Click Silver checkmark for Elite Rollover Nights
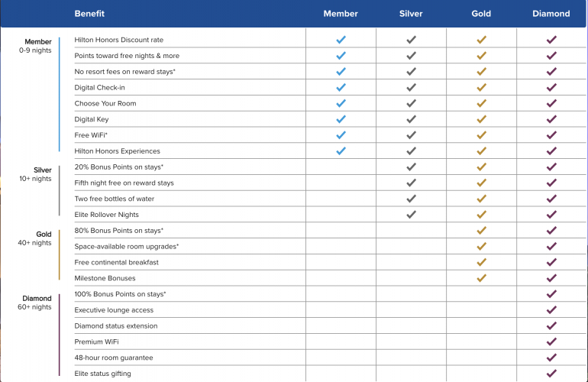The image size is (588, 382). pos(412,215)
